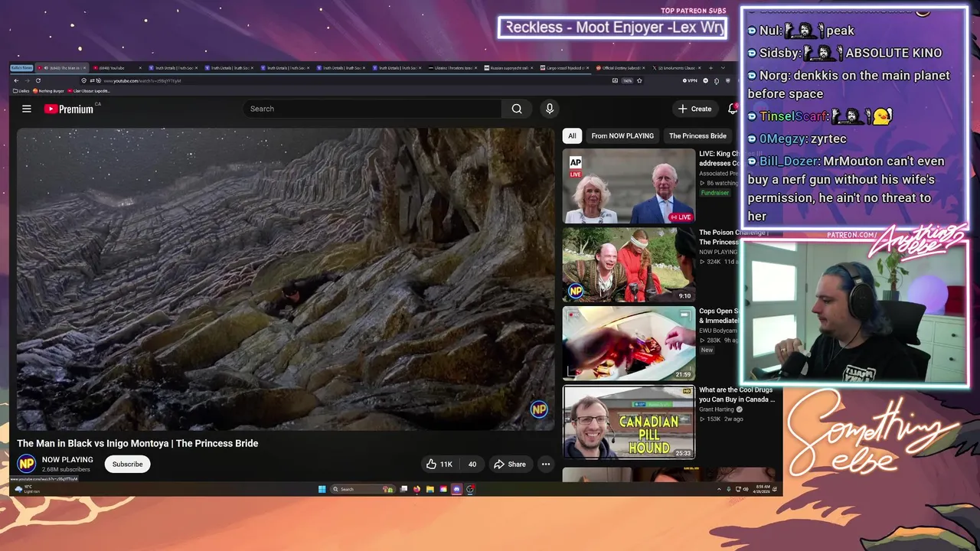Click the Windows taskbar Search box
The image size is (980, 551).
coord(363,489)
